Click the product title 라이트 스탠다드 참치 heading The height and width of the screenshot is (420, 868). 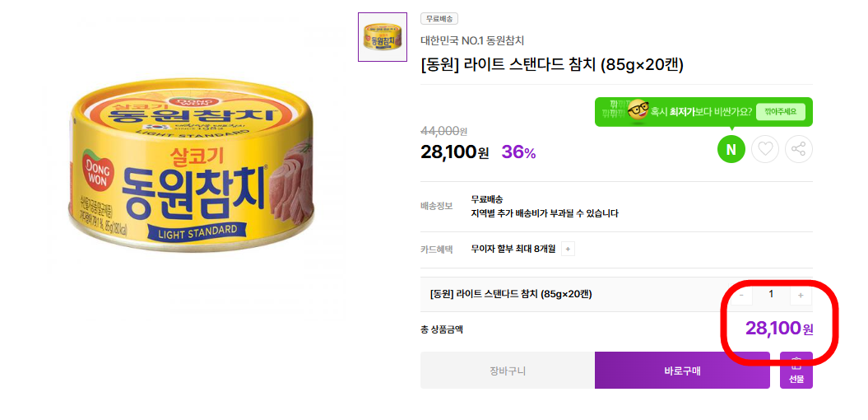552,64
